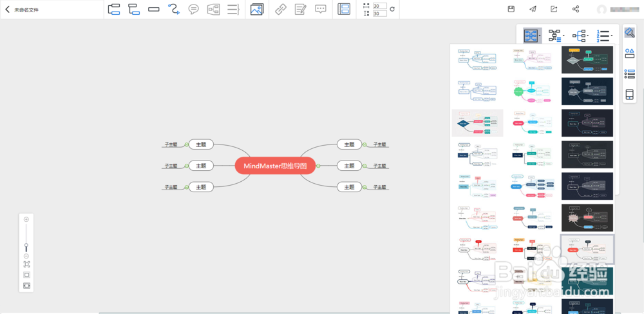Insert a subtopic using the toolbar icon
Image resolution: width=644 pixels, height=314 pixels.
point(134,9)
